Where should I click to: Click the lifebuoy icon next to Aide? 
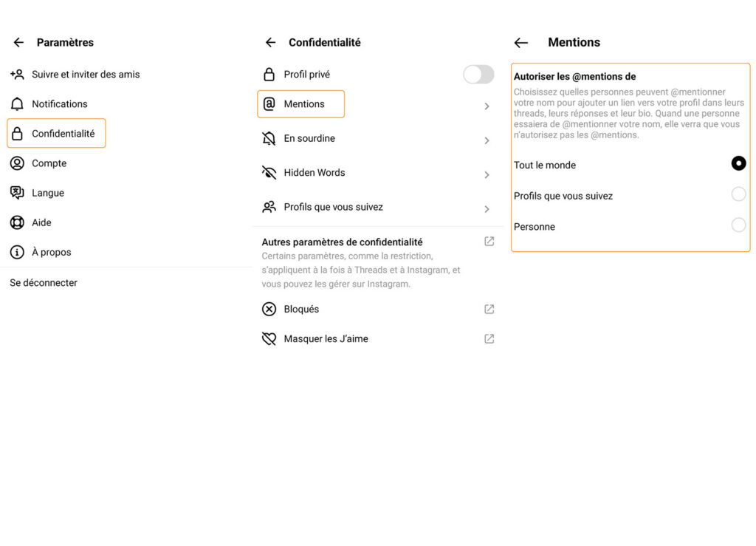click(18, 222)
